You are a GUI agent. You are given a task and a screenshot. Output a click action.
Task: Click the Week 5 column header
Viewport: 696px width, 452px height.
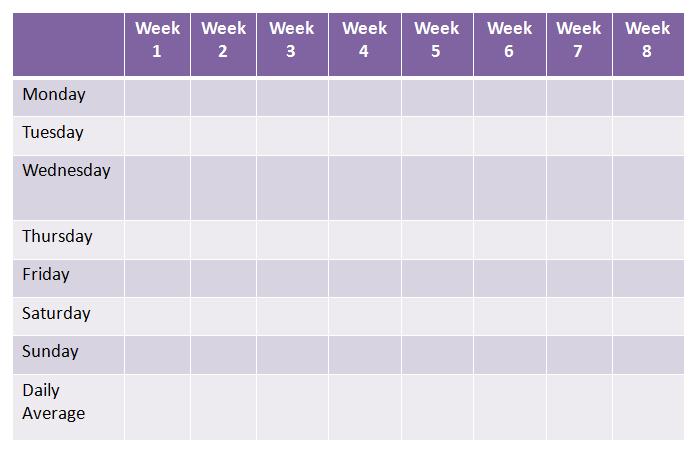[436, 40]
